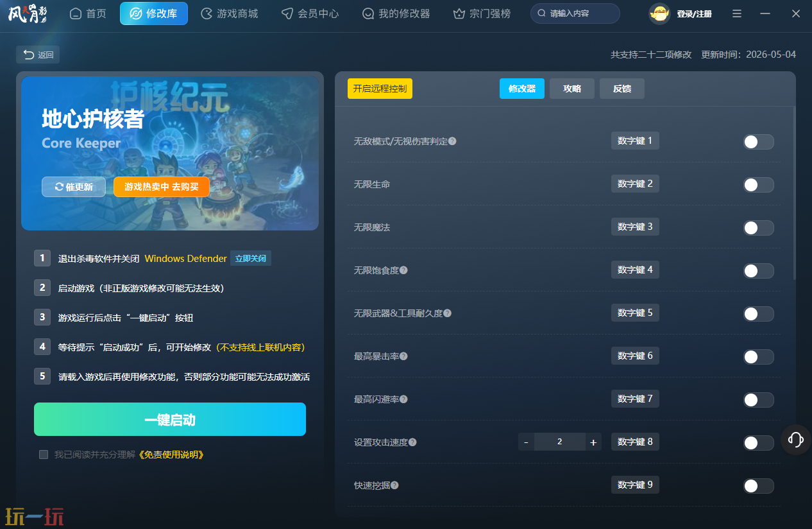Check 我已阅读并充分理解 checkbox
Image resolution: width=812 pixels, height=529 pixels.
point(44,455)
